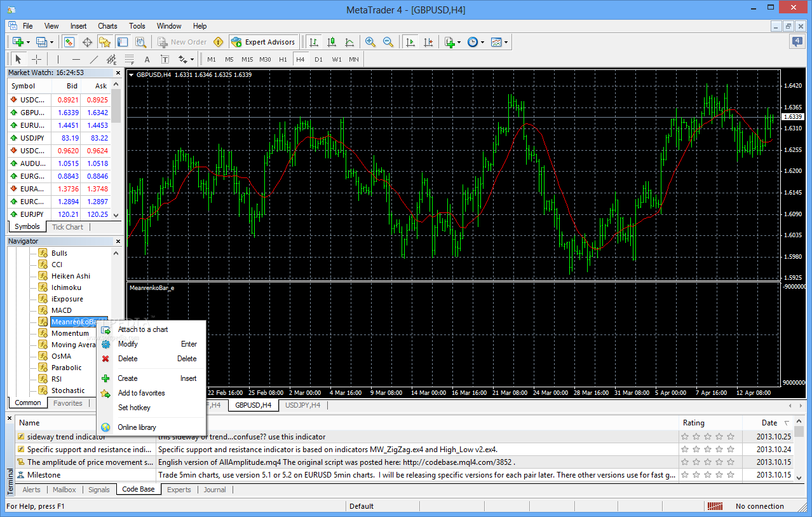Open the Favorites tab in Navigator
Screen dimensions: 812x517
pos(67,403)
